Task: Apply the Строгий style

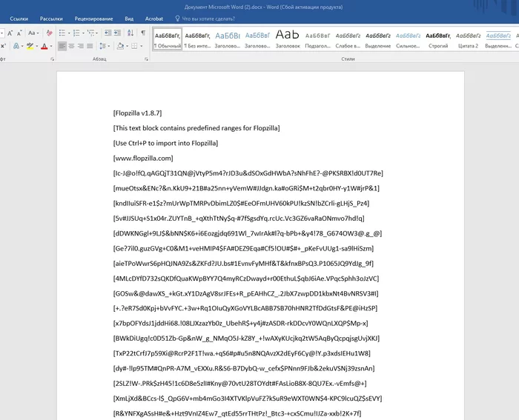Action: tap(438, 39)
